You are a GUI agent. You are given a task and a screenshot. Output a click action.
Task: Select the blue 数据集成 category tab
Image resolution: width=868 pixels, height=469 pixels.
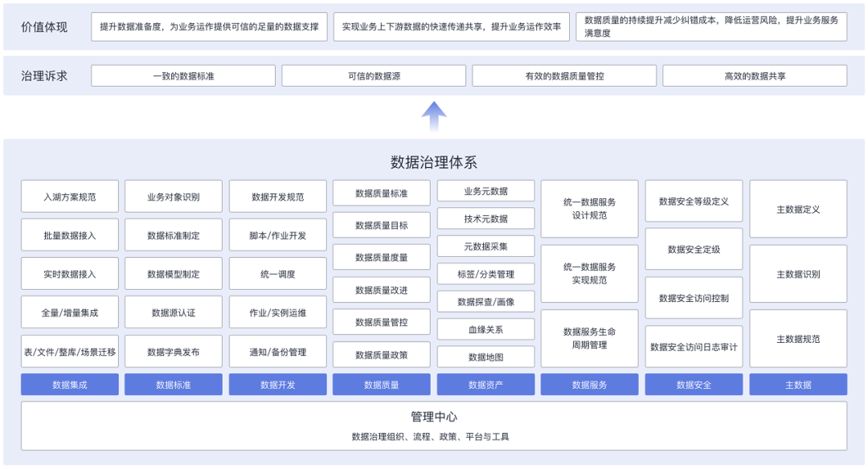(x=70, y=385)
